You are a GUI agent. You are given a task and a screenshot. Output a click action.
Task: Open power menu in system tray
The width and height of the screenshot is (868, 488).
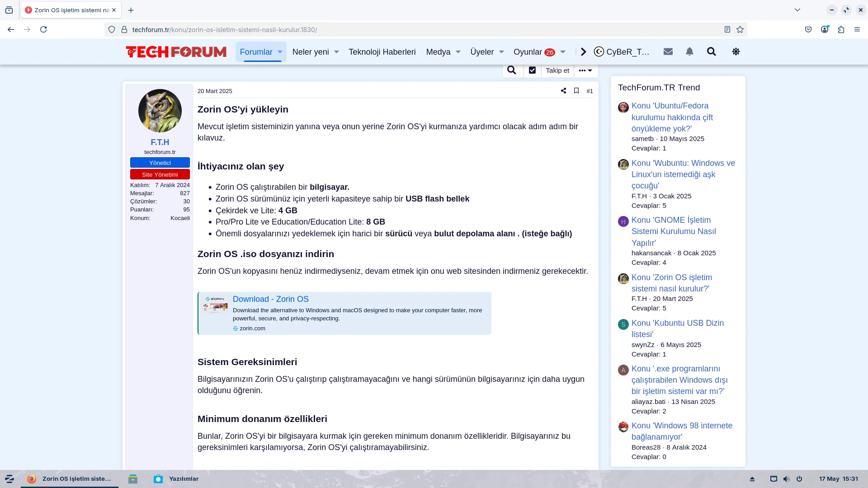tap(799, 479)
